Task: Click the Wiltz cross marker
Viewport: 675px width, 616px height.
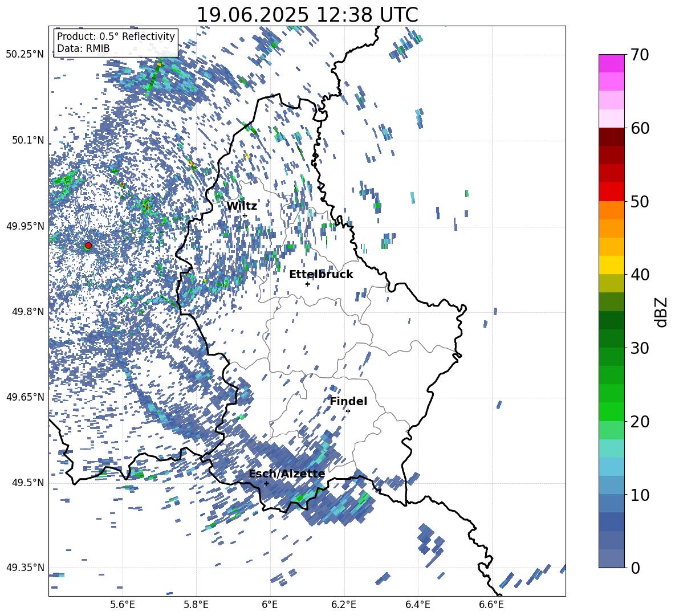Action: pos(245,215)
